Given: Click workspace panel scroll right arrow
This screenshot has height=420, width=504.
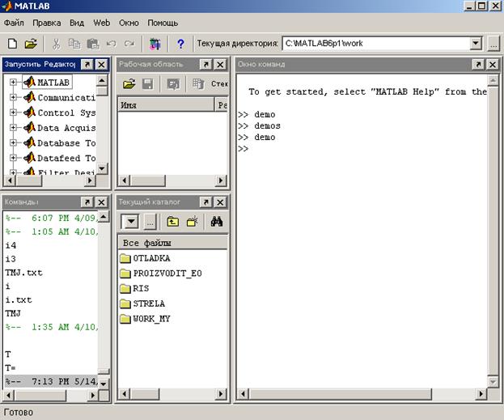Looking at the screenshot, I should [x=221, y=180].
